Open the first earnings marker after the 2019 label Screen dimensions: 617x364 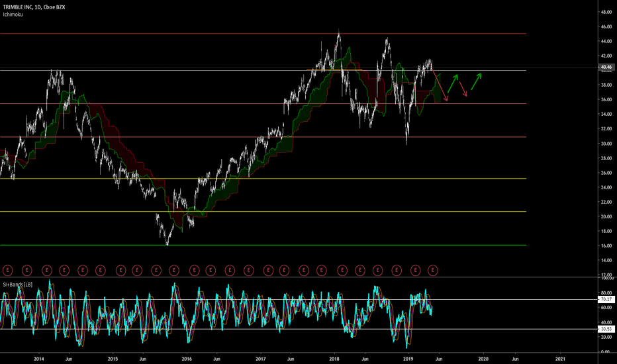[416, 270]
